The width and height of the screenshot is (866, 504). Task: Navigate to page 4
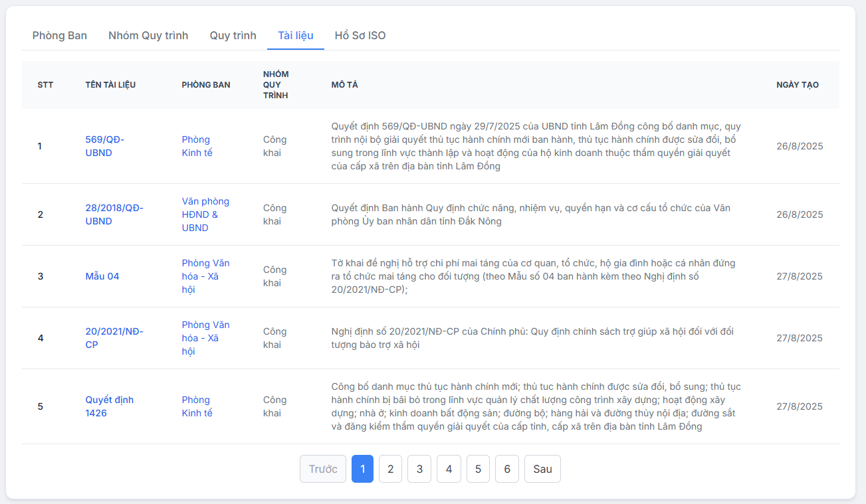coord(449,469)
